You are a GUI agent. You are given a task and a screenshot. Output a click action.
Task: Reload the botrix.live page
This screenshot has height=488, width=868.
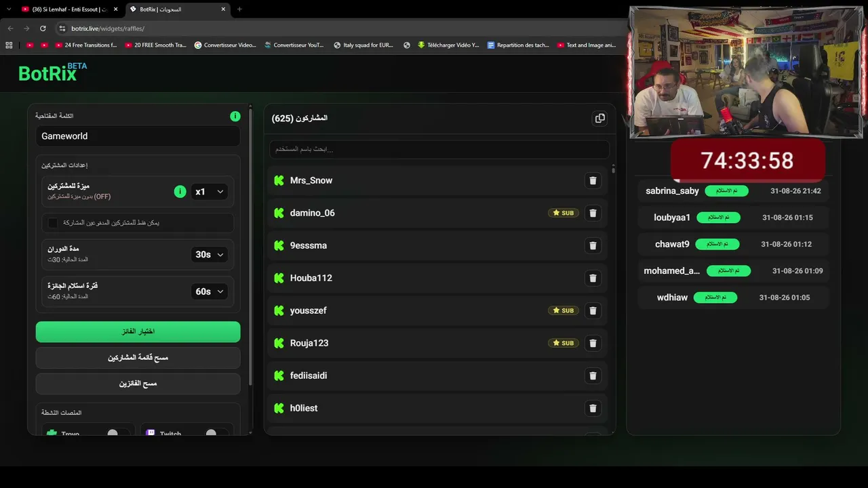[x=43, y=28]
